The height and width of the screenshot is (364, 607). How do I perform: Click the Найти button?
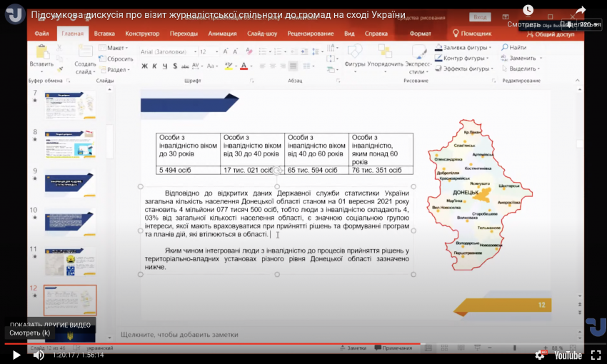513,47
